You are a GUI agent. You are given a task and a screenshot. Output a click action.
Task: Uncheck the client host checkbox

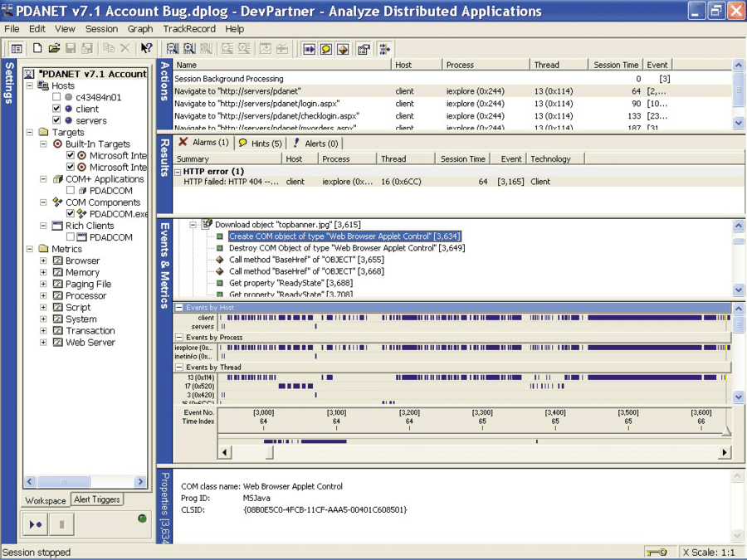tap(56, 109)
